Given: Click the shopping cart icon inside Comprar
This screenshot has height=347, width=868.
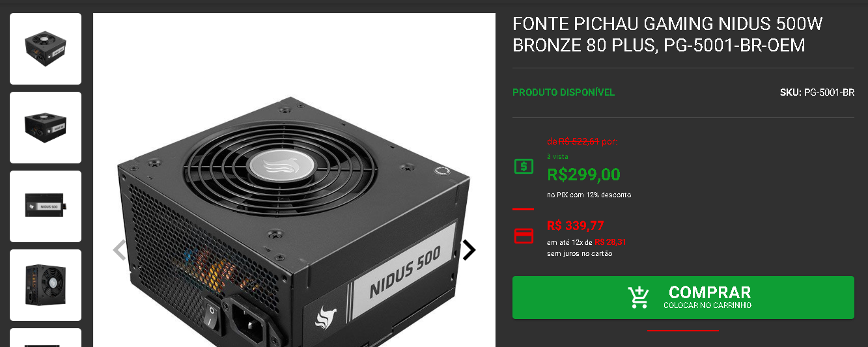Looking at the screenshot, I should click(638, 297).
